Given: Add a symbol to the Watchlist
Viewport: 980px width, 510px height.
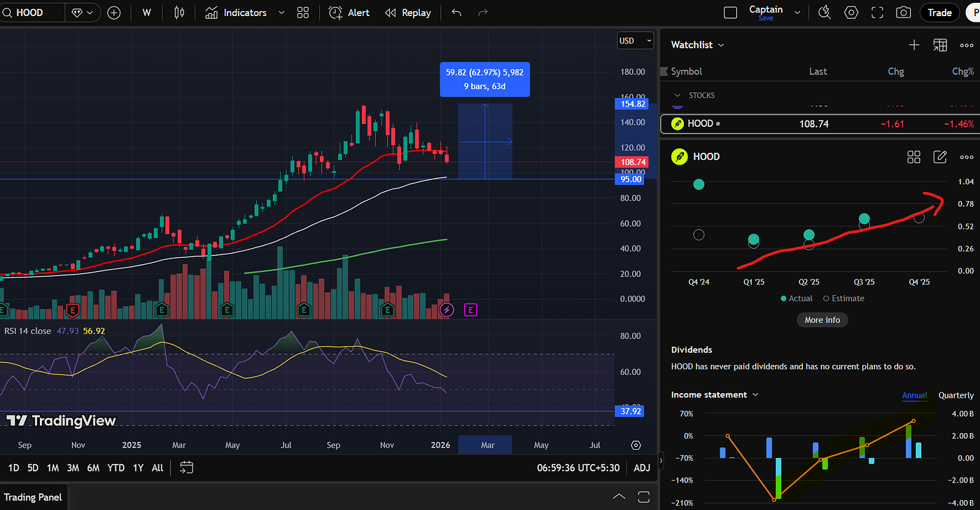Looking at the screenshot, I should coord(914,45).
